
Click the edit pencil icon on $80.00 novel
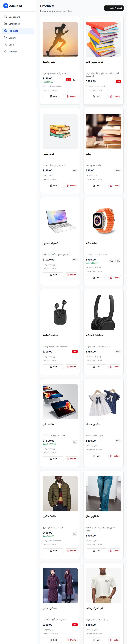(x=94, y=185)
